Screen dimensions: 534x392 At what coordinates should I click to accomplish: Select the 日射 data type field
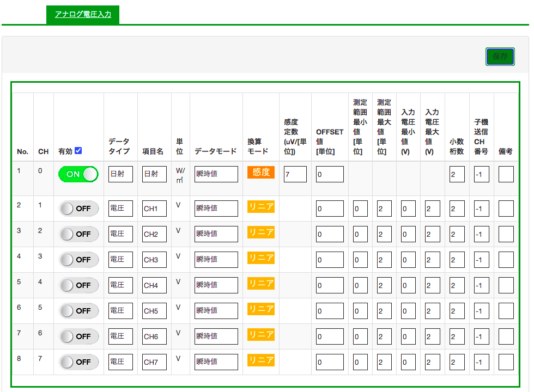click(120, 174)
